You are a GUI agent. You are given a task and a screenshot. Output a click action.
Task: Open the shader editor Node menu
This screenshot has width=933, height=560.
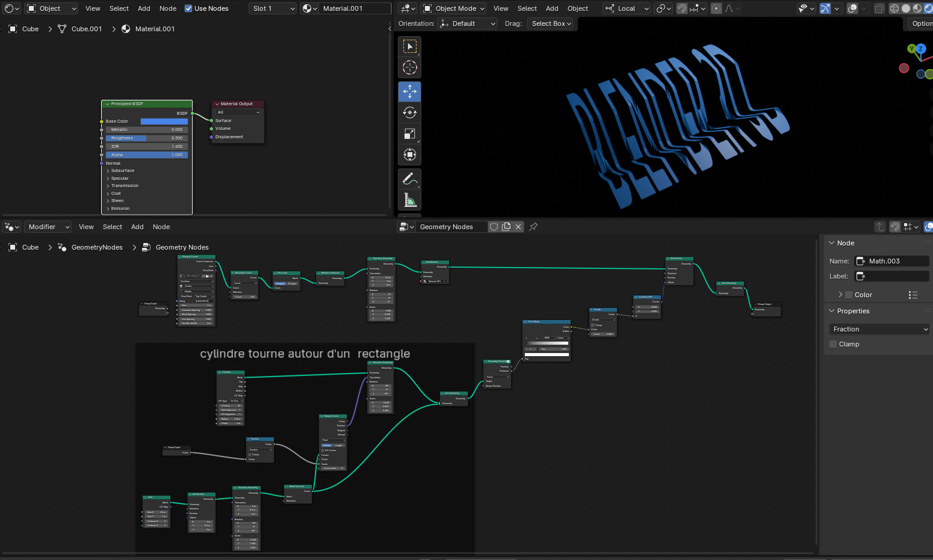tap(168, 8)
